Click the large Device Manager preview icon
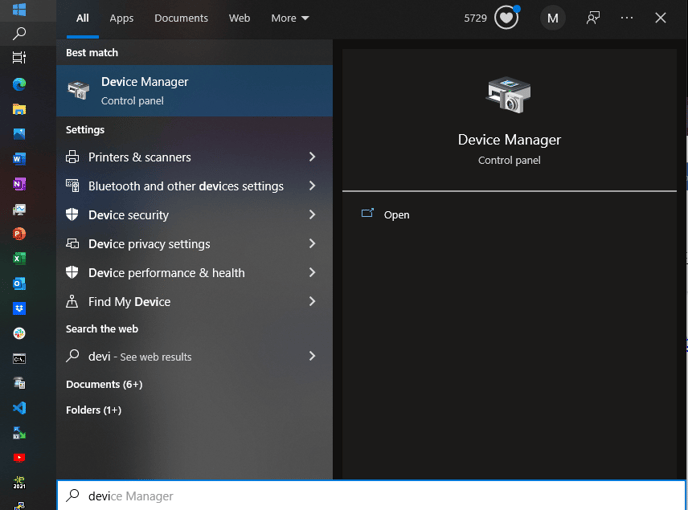The width and height of the screenshot is (688, 510). click(x=509, y=95)
